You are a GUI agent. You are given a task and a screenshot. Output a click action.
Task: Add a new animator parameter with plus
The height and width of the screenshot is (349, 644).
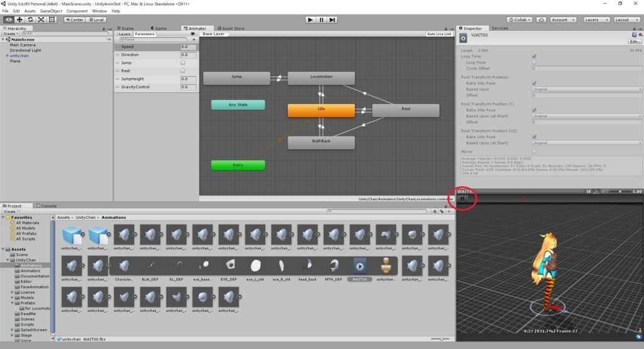click(x=194, y=40)
